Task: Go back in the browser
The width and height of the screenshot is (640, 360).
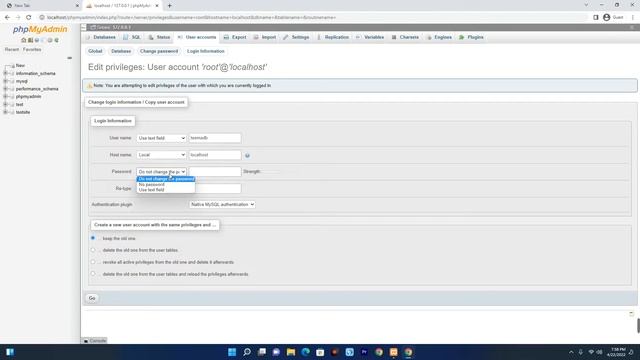Action: pos(7,18)
